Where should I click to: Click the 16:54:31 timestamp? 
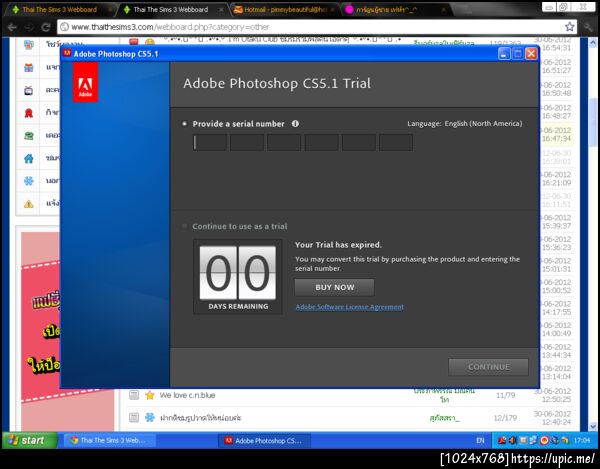pos(556,48)
